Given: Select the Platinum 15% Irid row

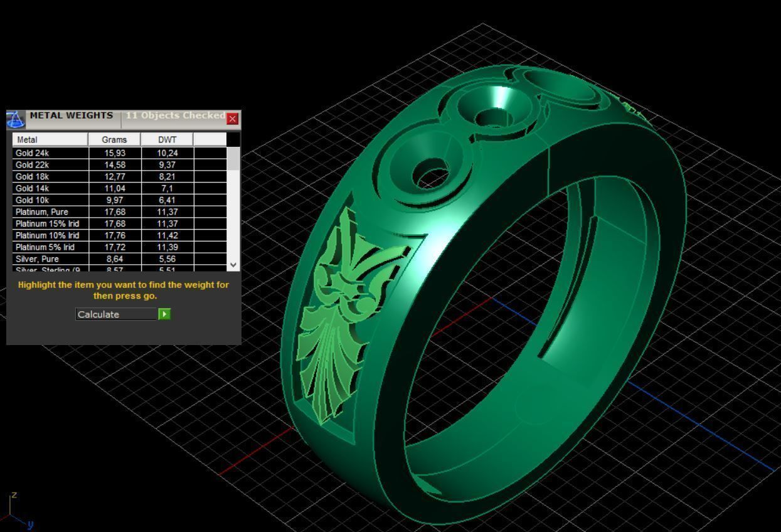Looking at the screenshot, I should (119, 224).
